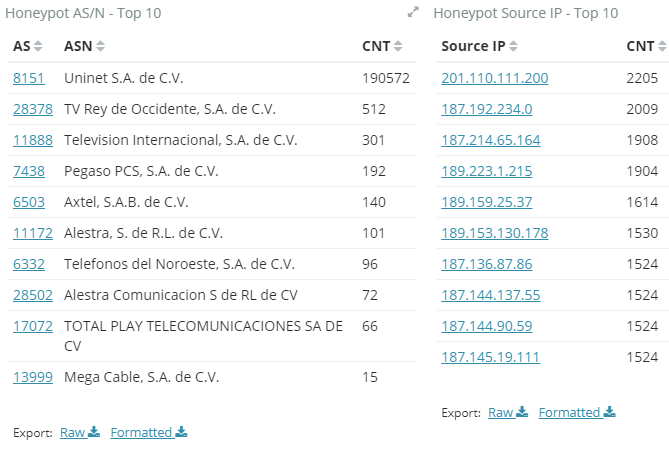Open source IP 187.192.234.0
Image resolution: width=669 pixels, height=452 pixels.
[486, 109]
